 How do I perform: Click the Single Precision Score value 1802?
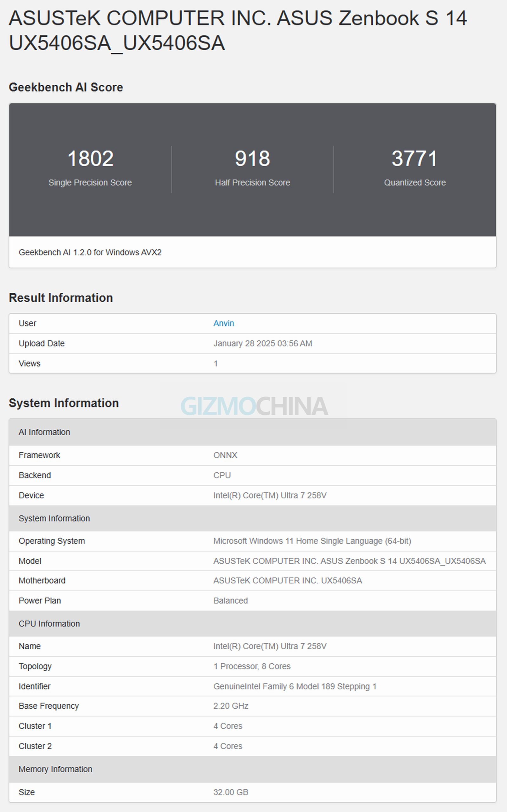click(90, 158)
